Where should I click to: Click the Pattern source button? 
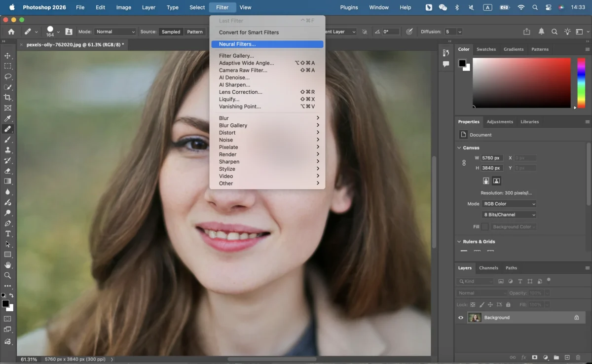point(194,32)
